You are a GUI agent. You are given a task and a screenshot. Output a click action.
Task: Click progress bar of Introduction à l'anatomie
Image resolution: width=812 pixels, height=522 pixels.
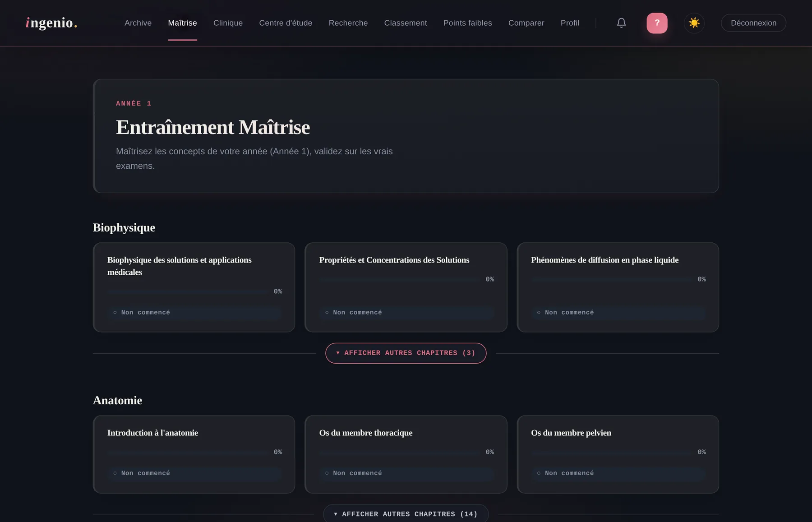click(x=188, y=452)
